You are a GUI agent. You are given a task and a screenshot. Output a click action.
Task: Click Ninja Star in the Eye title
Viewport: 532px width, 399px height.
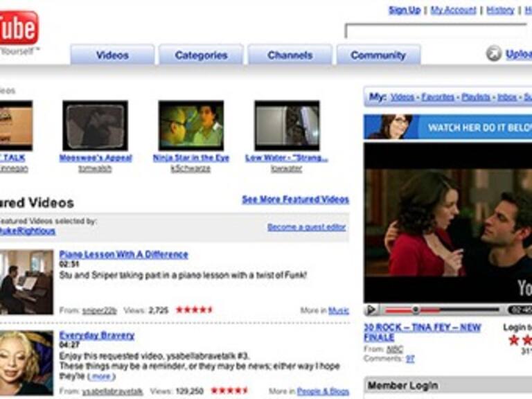click(191, 158)
